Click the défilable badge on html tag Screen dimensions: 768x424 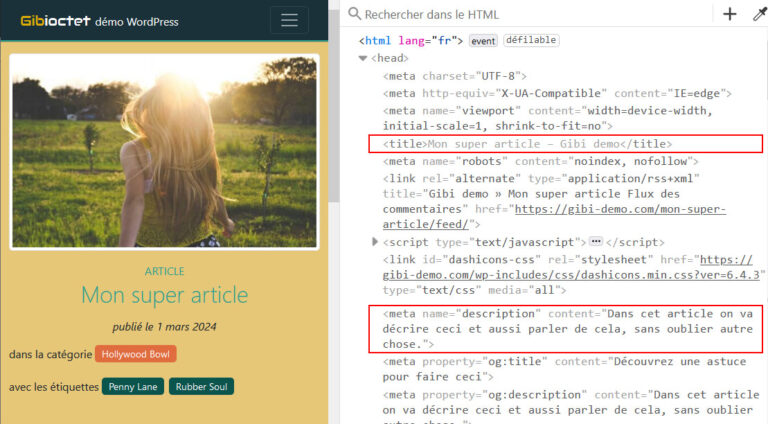pos(531,40)
